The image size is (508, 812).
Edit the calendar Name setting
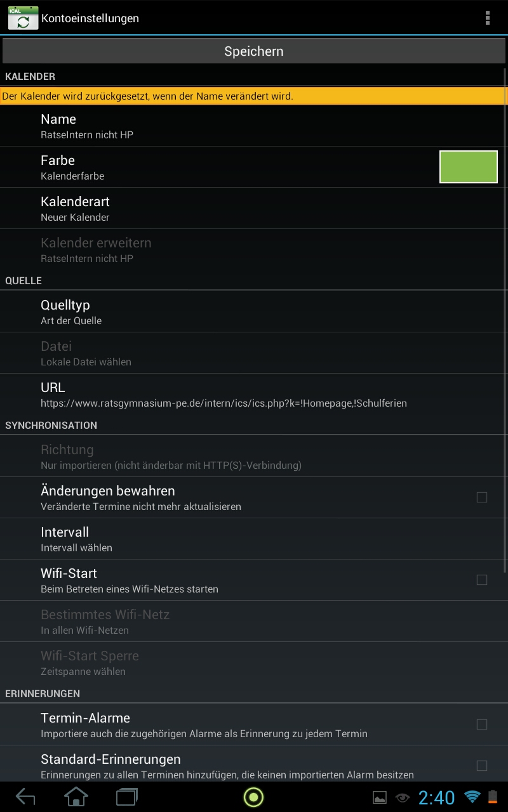tap(254, 126)
